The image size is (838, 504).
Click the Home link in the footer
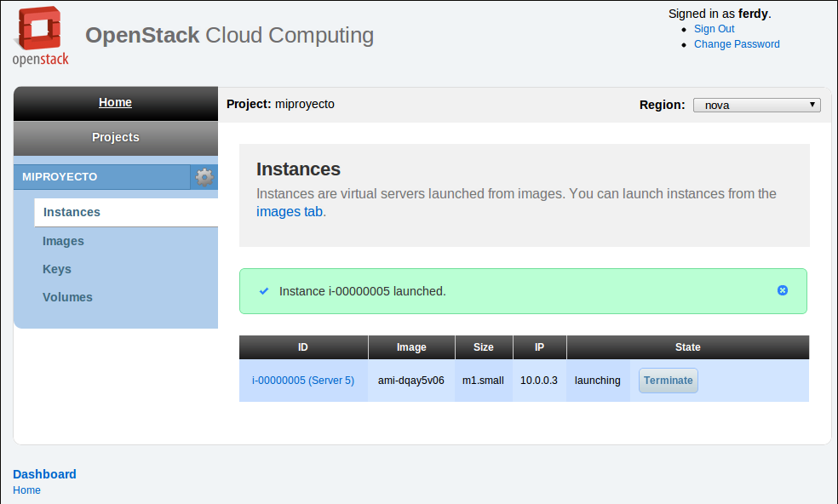(x=26, y=490)
